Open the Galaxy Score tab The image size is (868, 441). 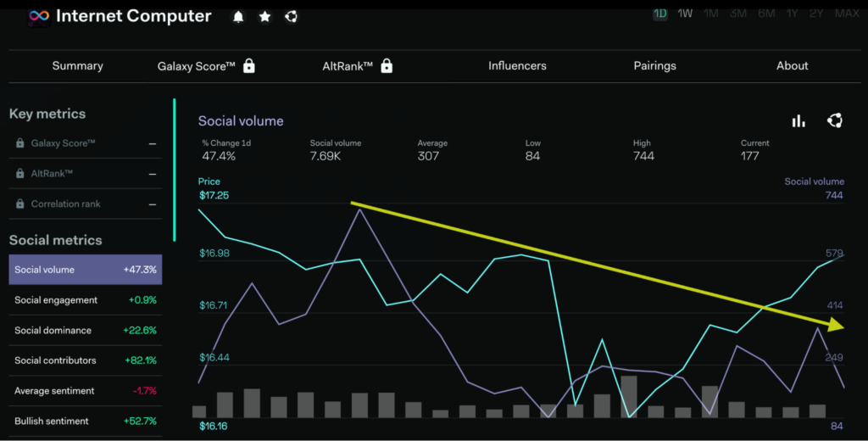click(197, 66)
